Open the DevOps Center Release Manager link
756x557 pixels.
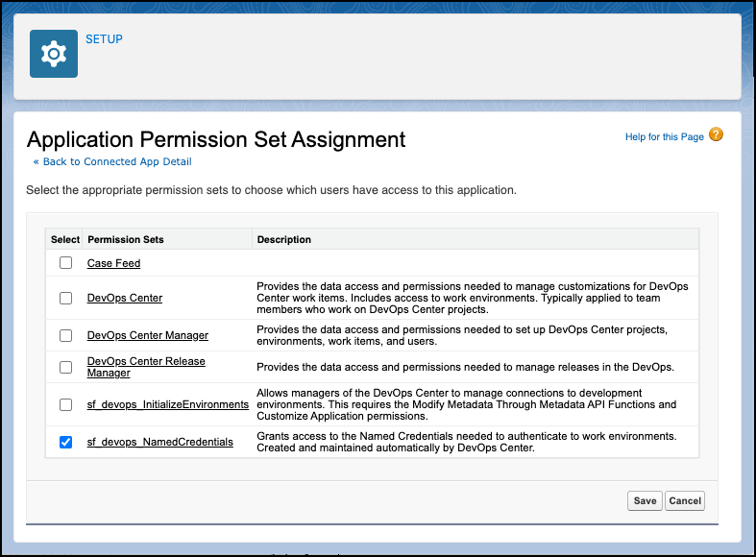[x=146, y=367]
